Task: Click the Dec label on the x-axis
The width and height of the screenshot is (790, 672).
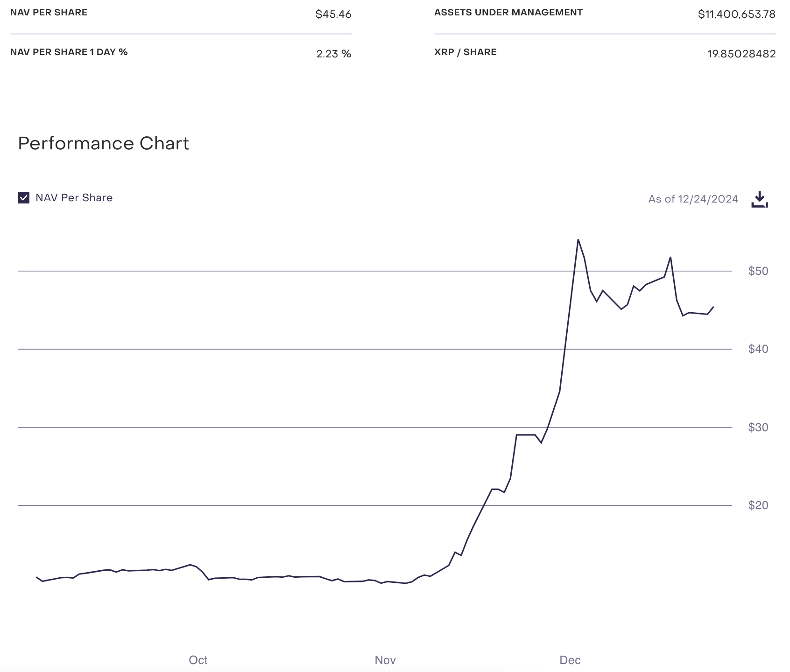Action: [x=570, y=660]
